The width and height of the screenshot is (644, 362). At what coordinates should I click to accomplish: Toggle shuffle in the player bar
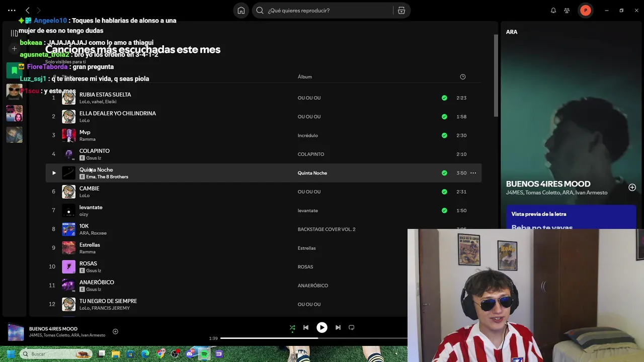pyautogui.click(x=292, y=327)
